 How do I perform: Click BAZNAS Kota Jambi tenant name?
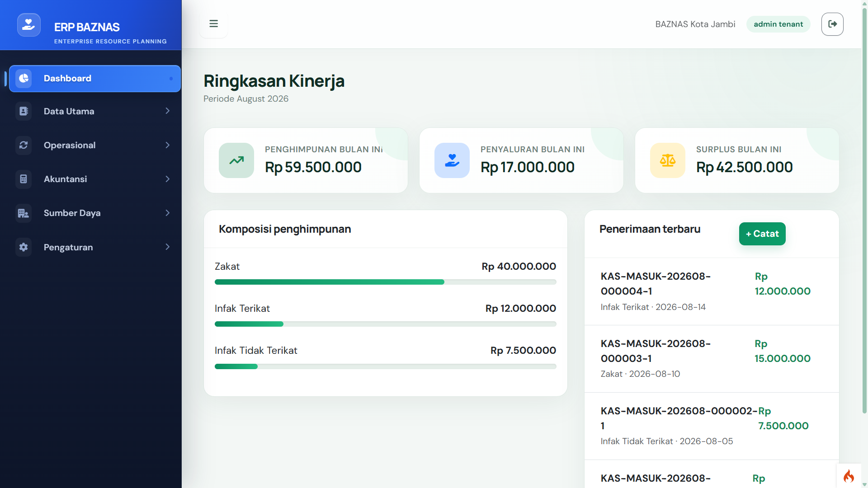click(x=695, y=24)
